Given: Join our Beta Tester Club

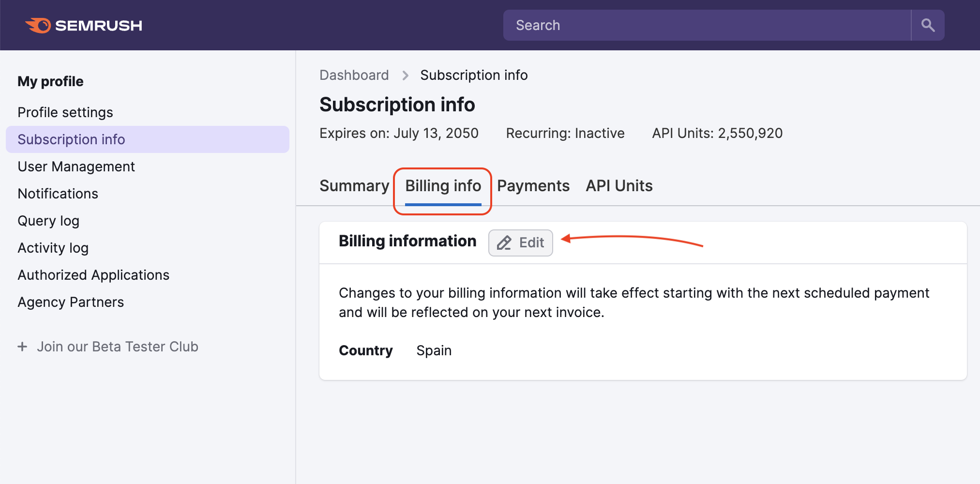Looking at the screenshot, I should [118, 347].
